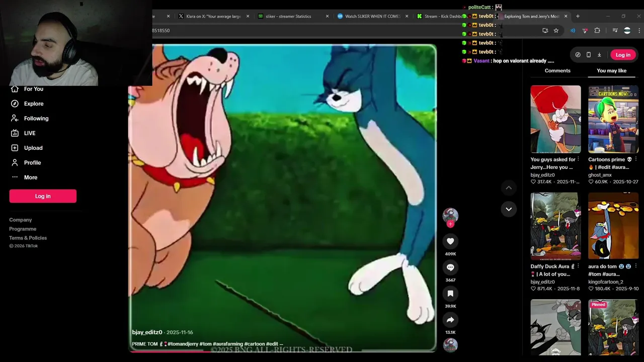
Task: Go to the next video arrow
Action: [x=509, y=209]
